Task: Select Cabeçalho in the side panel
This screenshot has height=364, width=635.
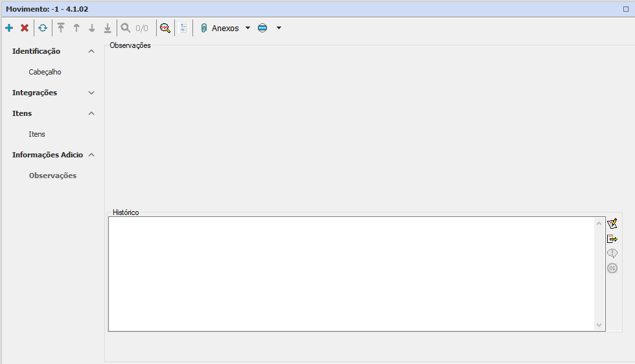Action: 45,72
